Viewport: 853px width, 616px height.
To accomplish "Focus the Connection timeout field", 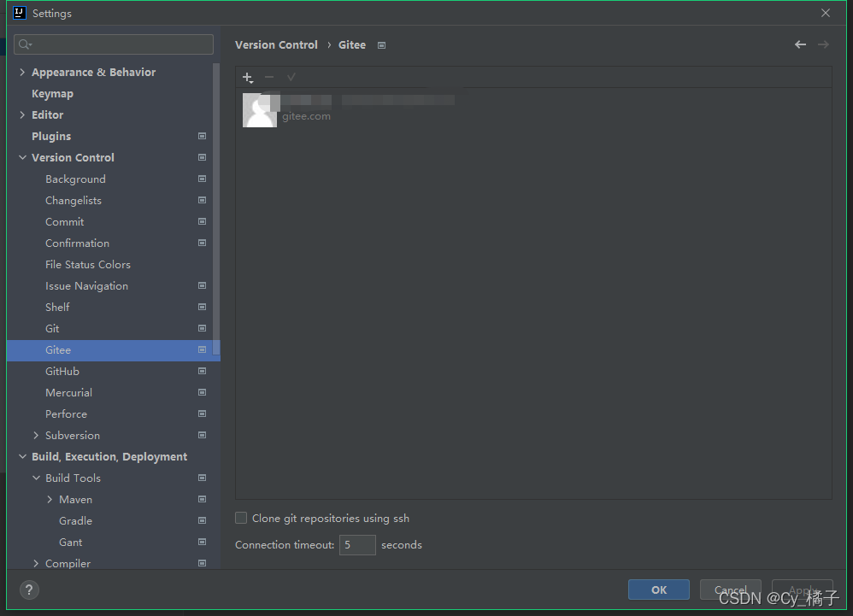I will point(357,545).
